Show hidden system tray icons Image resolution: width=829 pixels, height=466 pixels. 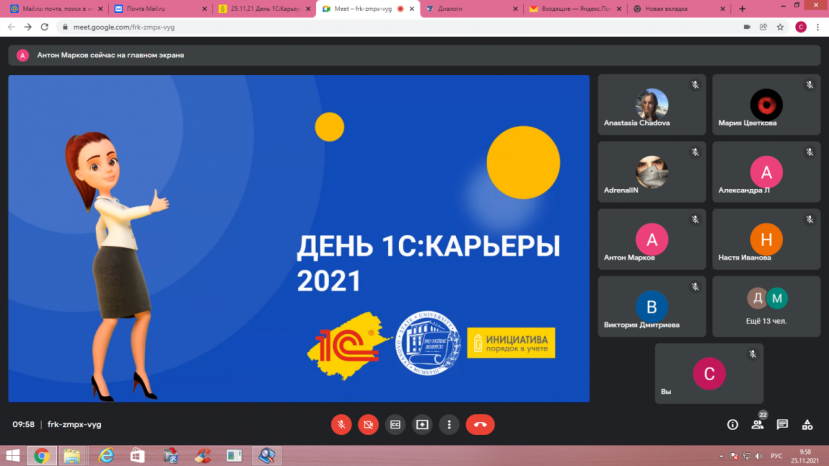point(721,456)
